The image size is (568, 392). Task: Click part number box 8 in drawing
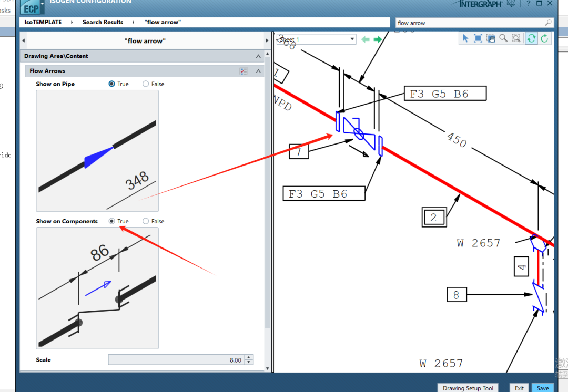[x=457, y=295]
